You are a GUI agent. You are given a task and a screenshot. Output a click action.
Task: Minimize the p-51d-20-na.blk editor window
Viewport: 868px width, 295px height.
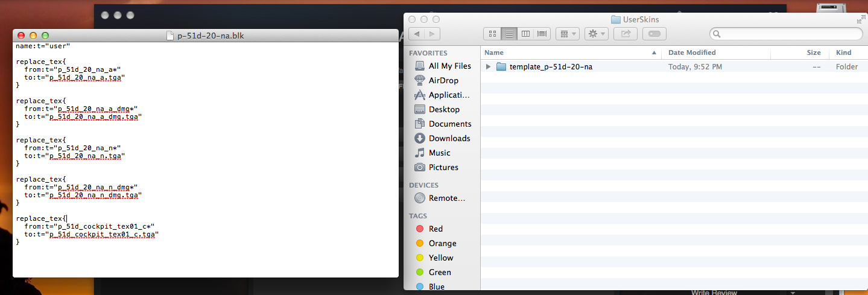33,36
